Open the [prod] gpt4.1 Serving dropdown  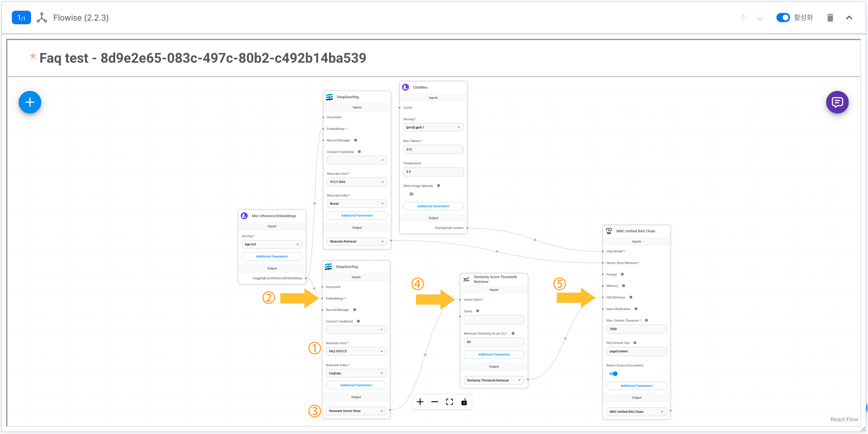click(433, 127)
